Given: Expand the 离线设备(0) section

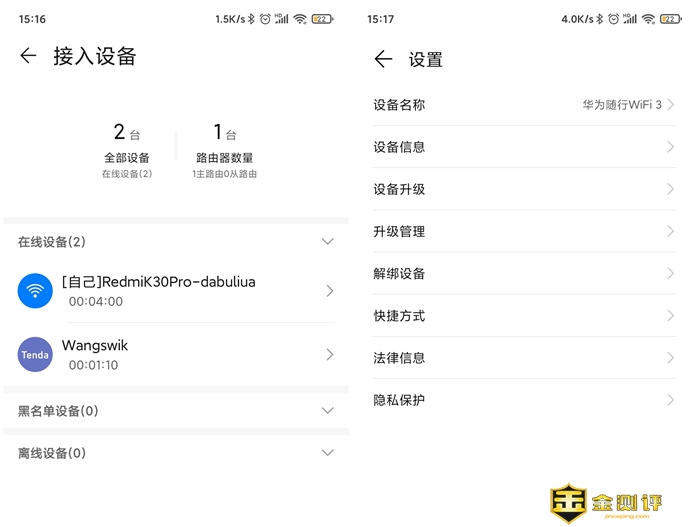Looking at the screenshot, I should point(327,452).
